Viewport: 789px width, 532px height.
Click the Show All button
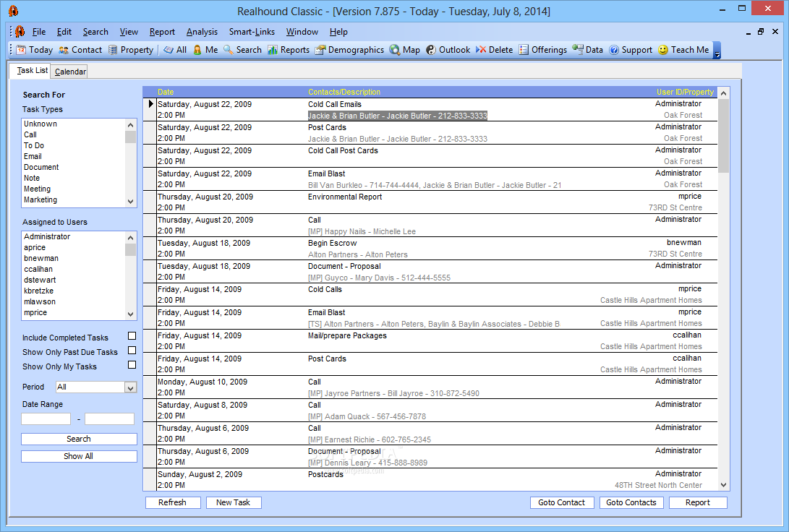[x=79, y=456]
